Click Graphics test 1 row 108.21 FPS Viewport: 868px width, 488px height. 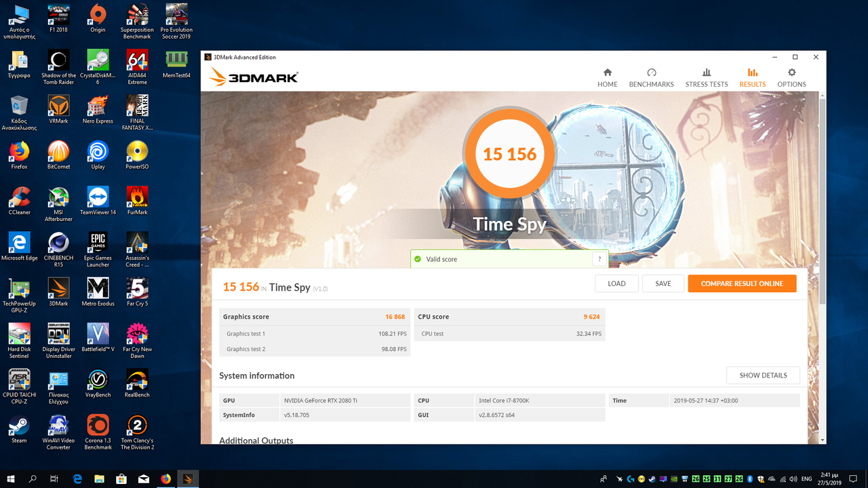pyautogui.click(x=315, y=333)
